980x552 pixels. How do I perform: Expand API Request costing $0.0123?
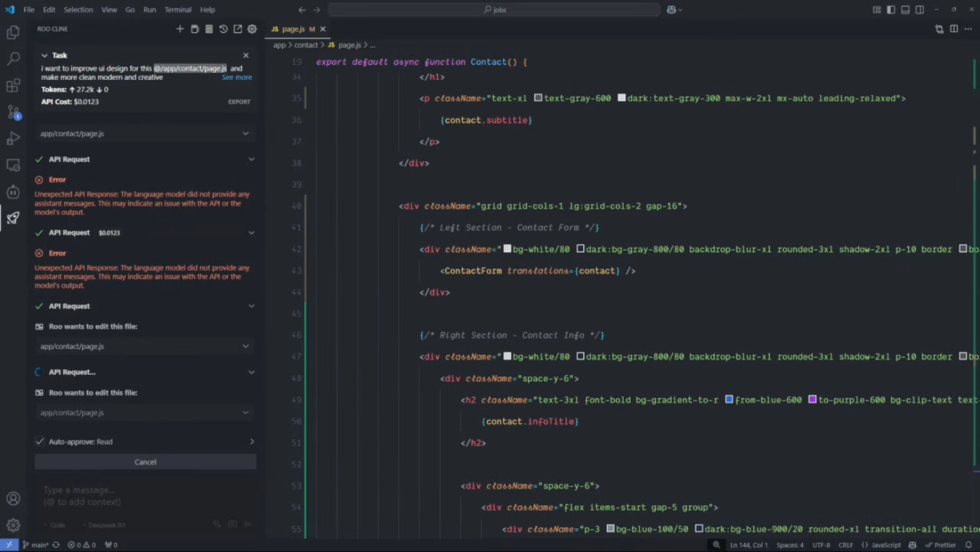(251, 233)
